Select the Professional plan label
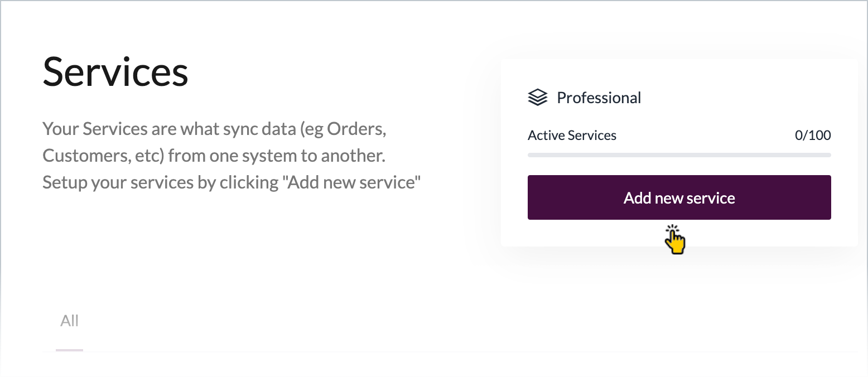The width and height of the screenshot is (868, 377). click(x=599, y=98)
